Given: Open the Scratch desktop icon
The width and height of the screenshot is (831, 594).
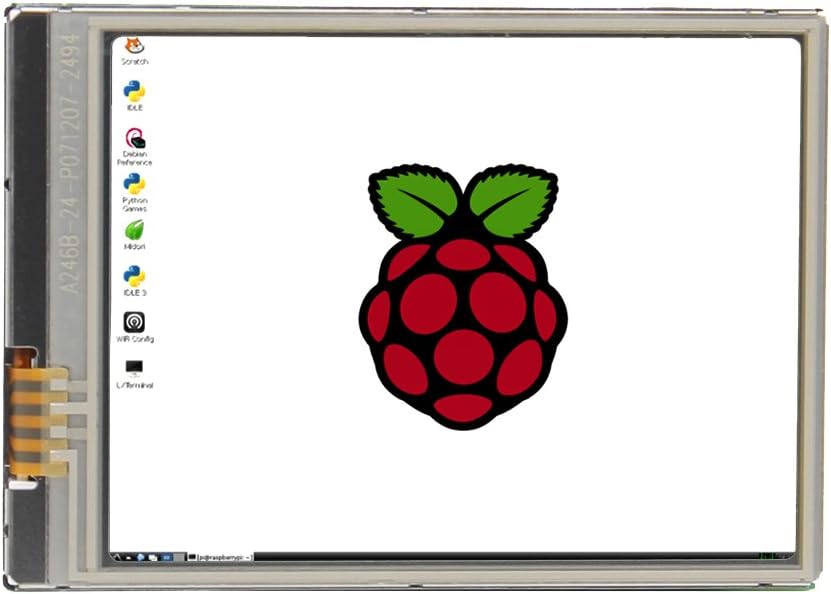Looking at the screenshot, I should (x=135, y=51).
